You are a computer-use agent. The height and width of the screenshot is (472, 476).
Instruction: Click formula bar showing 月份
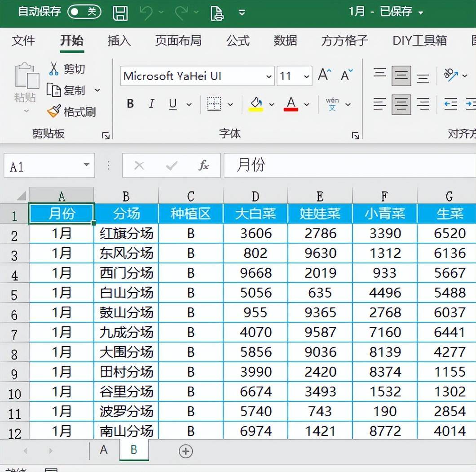click(x=350, y=165)
